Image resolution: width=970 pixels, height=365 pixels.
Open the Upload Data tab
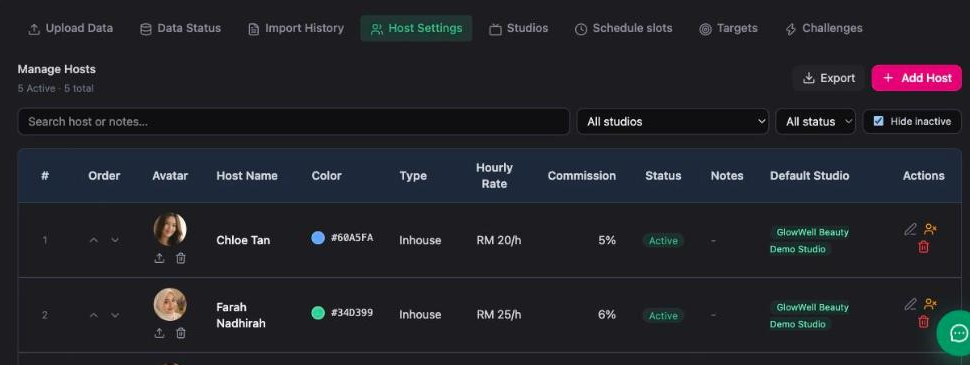click(x=71, y=28)
